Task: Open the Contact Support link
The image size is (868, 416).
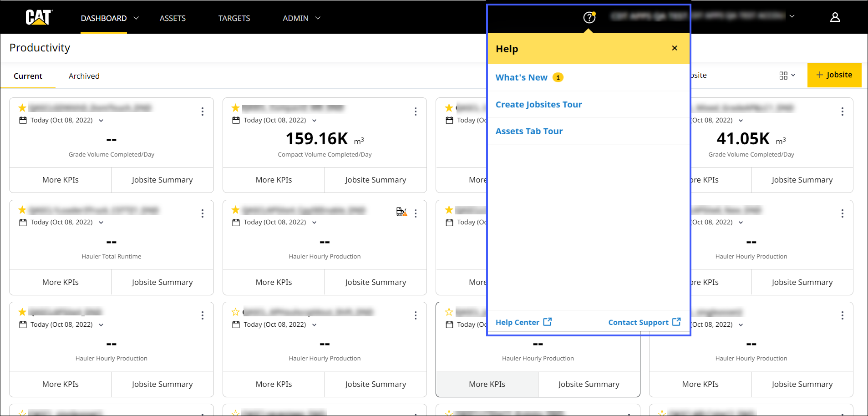Action: (645, 322)
